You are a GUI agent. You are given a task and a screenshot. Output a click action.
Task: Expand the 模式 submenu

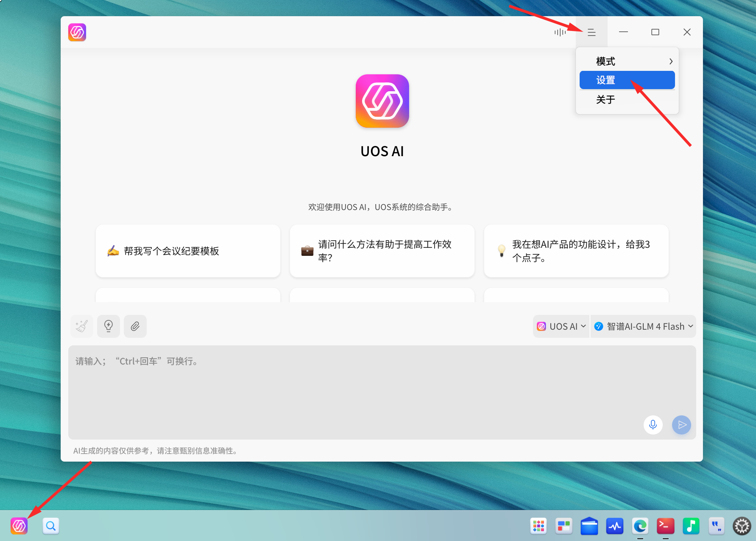click(627, 61)
